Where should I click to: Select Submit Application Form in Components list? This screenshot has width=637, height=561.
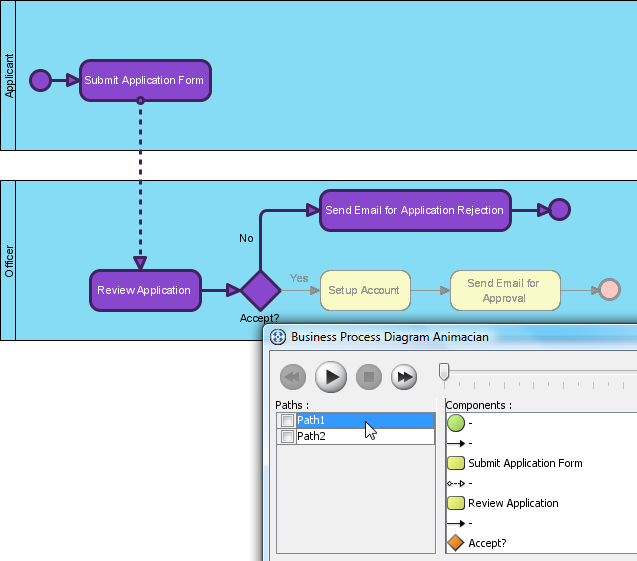point(525,463)
